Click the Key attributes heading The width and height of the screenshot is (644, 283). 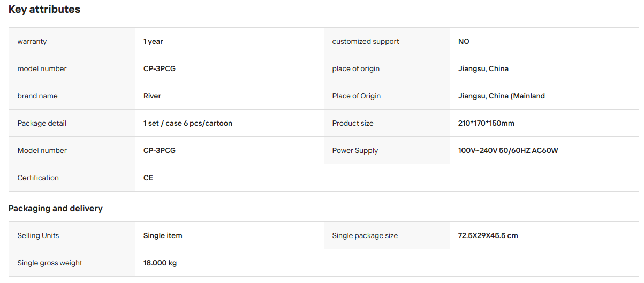[x=44, y=9]
